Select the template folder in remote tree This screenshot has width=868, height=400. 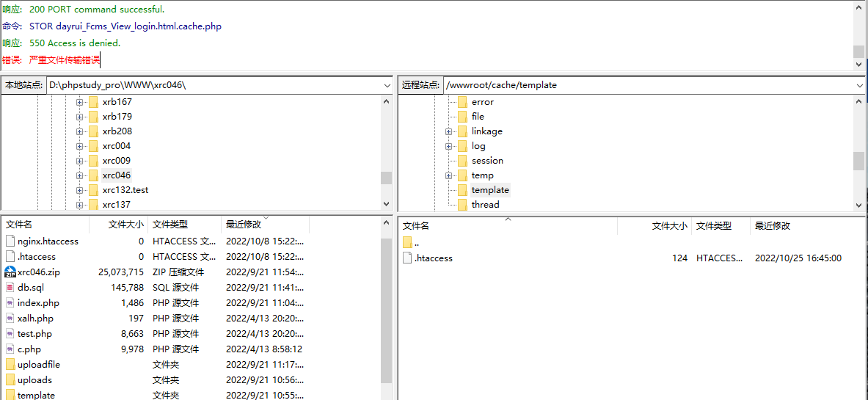[490, 190]
